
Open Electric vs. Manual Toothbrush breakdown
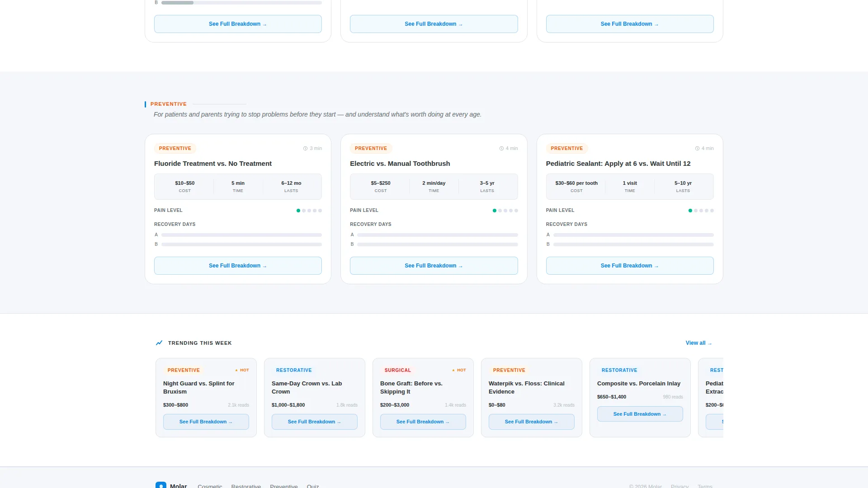434,266
